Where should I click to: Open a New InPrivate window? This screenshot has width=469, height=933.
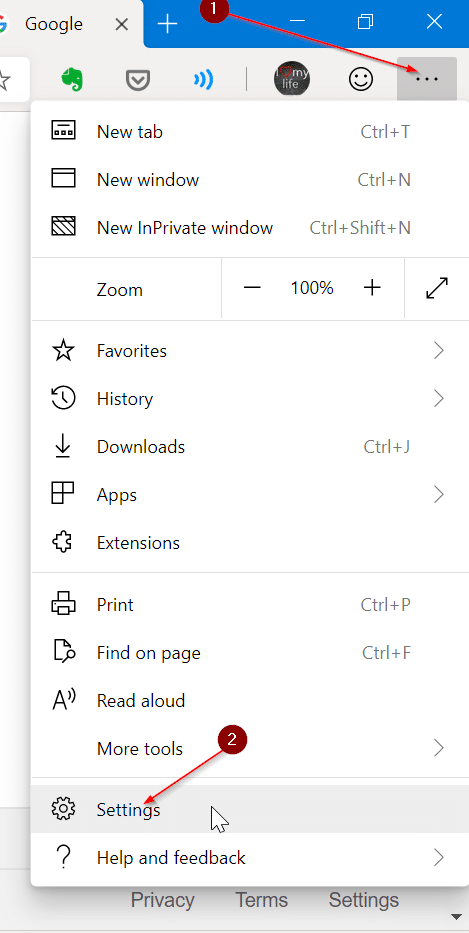click(x=250, y=228)
